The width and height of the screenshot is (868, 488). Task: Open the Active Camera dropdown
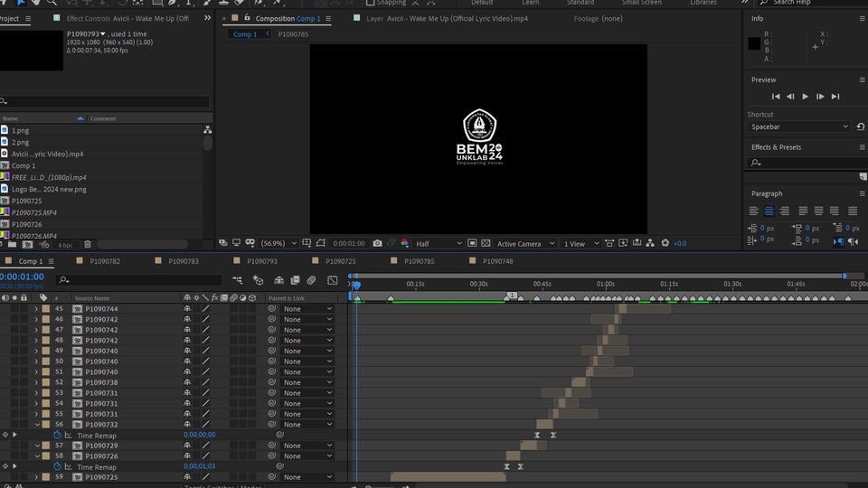524,243
